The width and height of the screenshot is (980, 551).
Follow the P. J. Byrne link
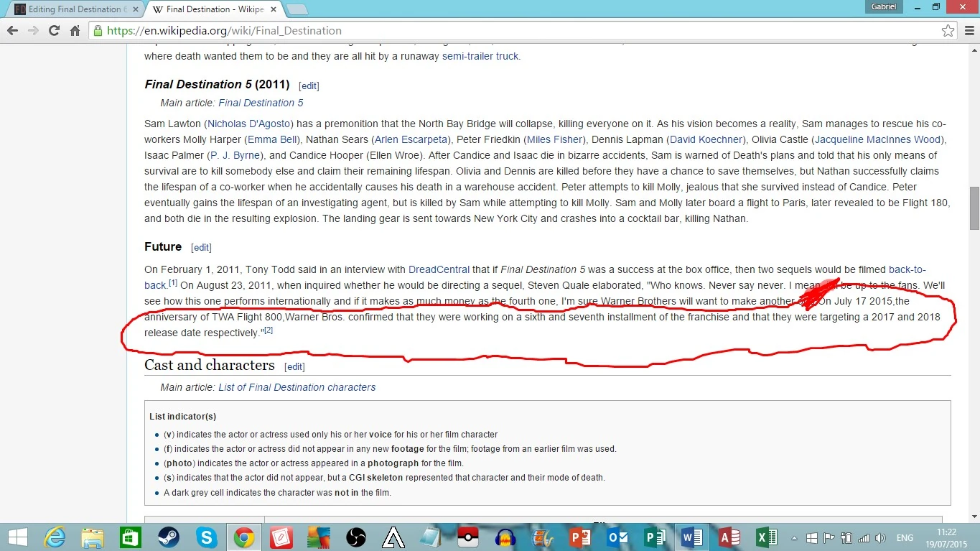tap(235, 155)
